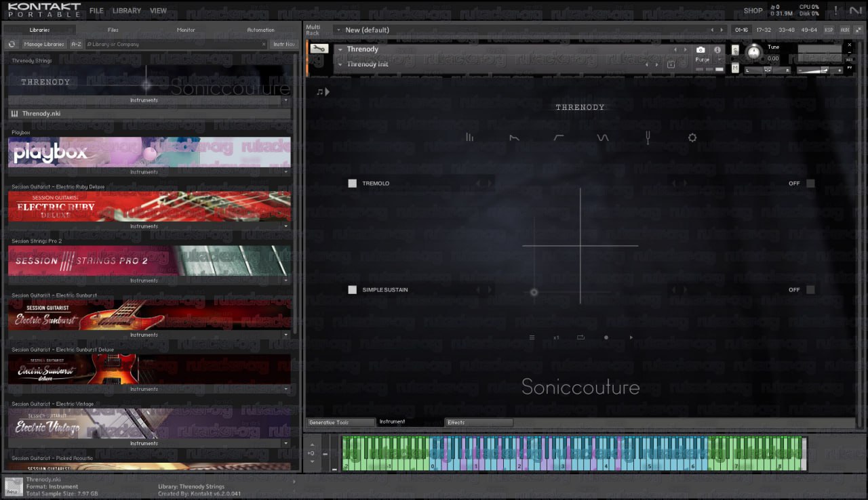The image size is (868, 500).
Task: Click the instrument icon in bottom info bar
Action: pos(14,486)
